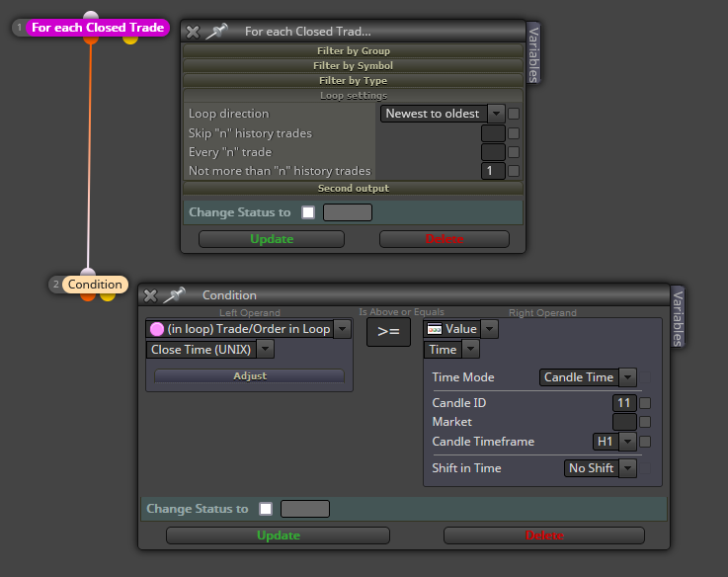The image size is (728, 577).
Task: Open Variables tab on Condition panel
Action: [678, 317]
